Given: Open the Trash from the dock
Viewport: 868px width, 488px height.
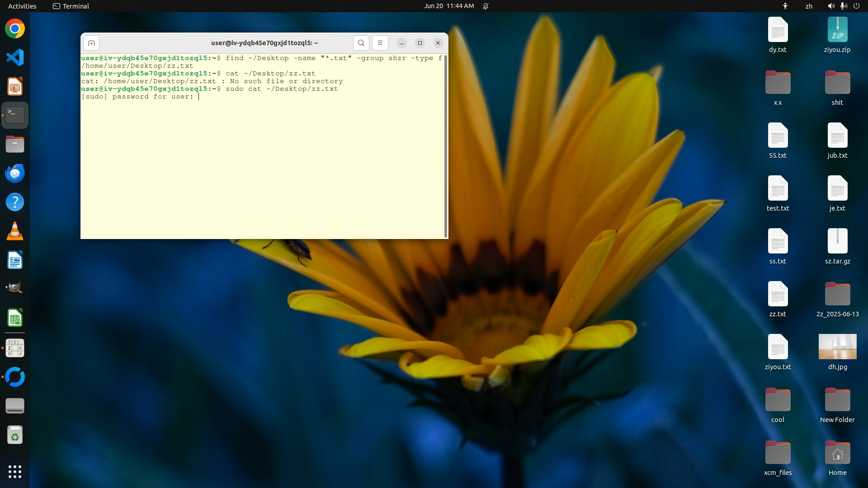Looking at the screenshot, I should (x=15, y=435).
